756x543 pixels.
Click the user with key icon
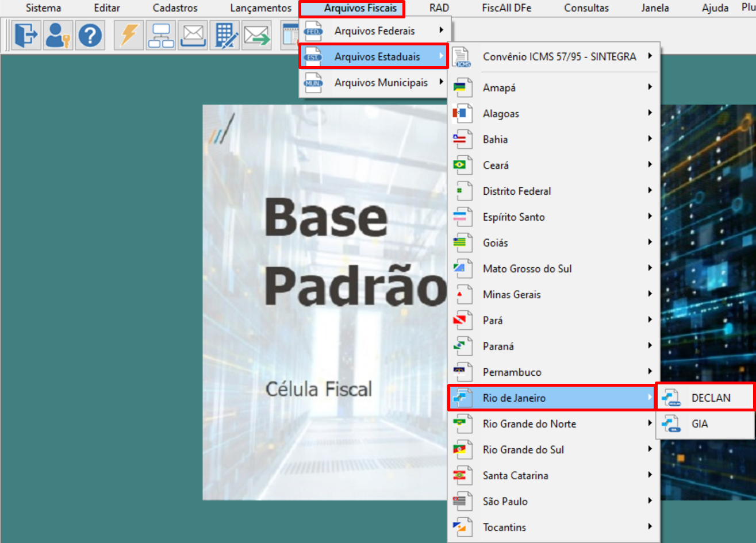(x=58, y=36)
